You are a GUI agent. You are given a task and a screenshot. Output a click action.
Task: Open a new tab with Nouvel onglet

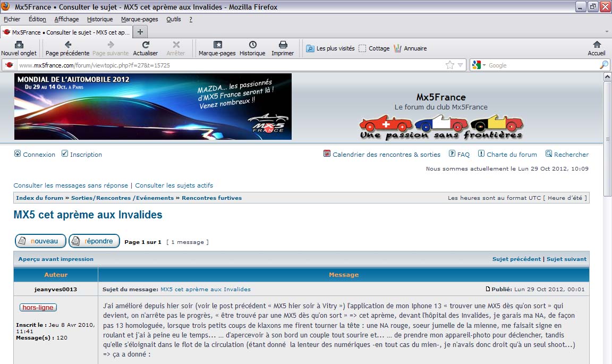point(19,48)
